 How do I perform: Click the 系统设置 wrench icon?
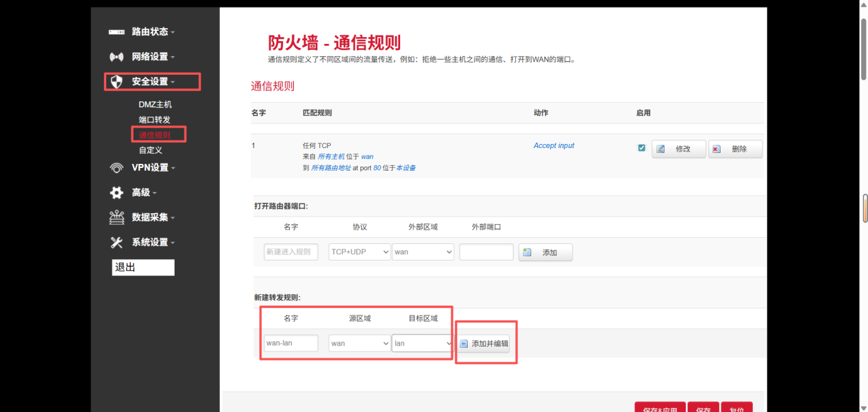point(115,242)
